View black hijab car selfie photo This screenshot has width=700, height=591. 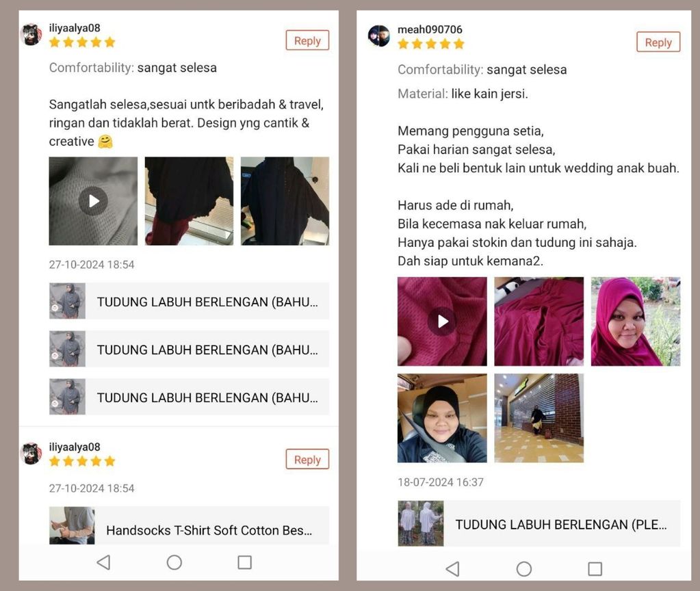[443, 418]
